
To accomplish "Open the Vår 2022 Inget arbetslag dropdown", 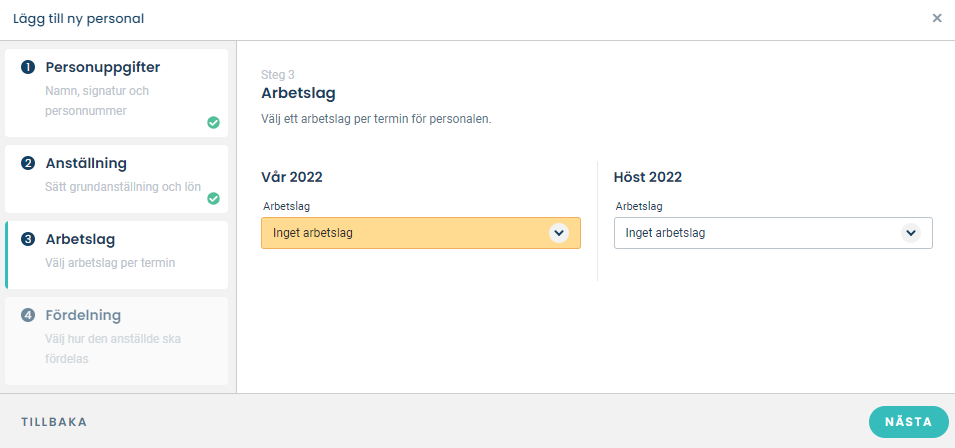I will (x=421, y=233).
